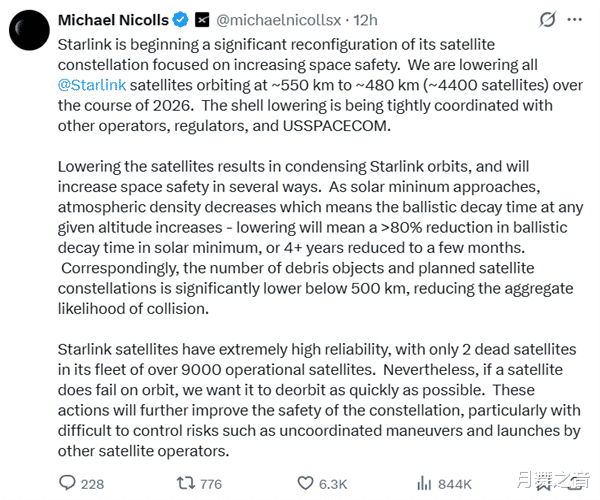Open the three-dot More options menu

(x=577, y=19)
